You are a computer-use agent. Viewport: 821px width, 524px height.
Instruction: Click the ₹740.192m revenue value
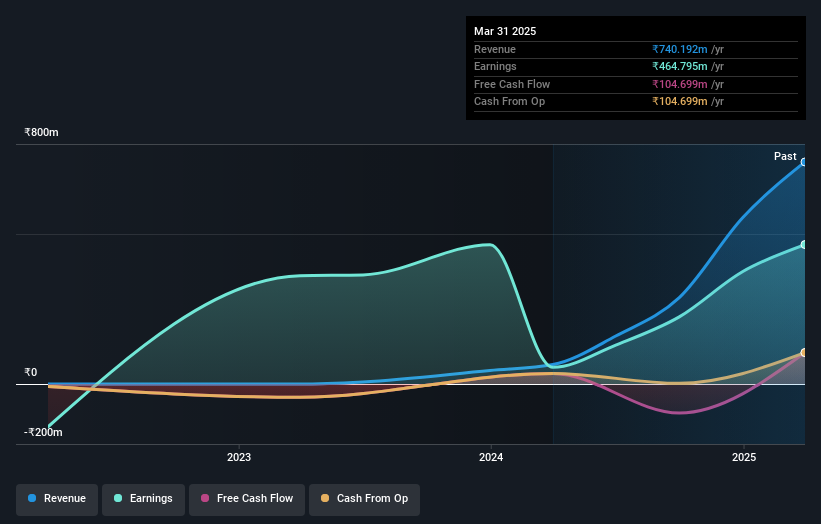click(680, 49)
